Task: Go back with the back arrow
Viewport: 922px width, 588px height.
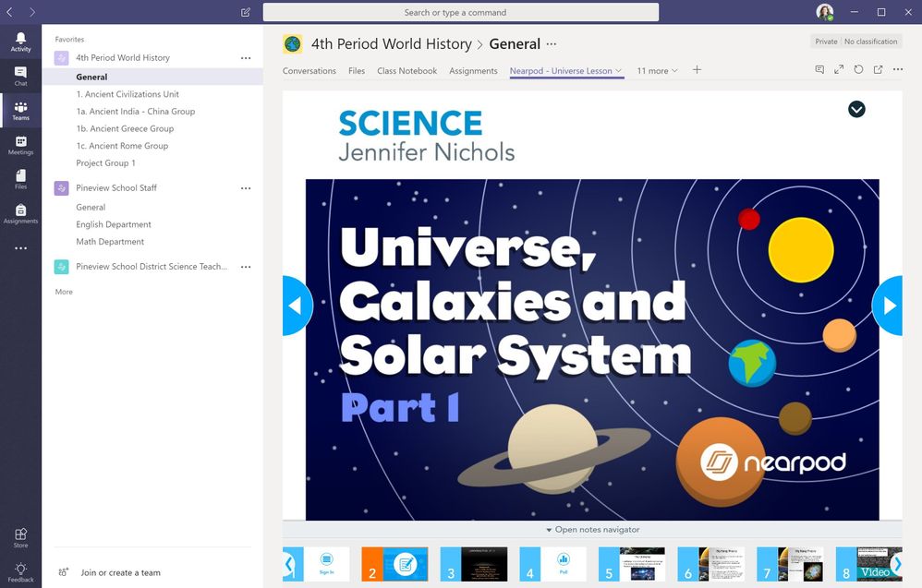Action: pos(9,12)
